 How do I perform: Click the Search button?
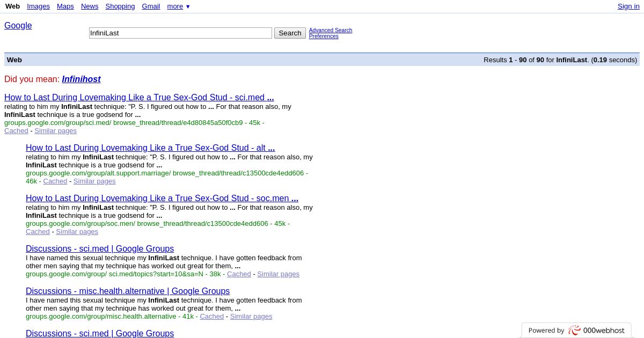click(x=290, y=33)
